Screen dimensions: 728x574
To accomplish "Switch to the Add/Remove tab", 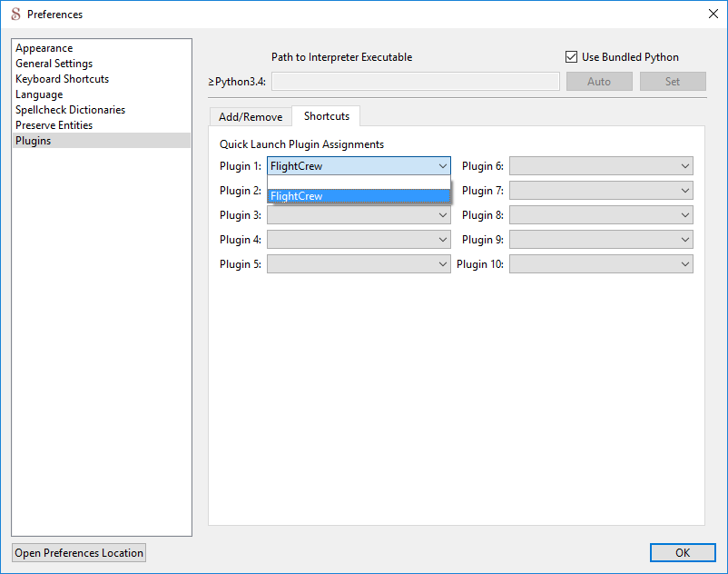I will 251,117.
